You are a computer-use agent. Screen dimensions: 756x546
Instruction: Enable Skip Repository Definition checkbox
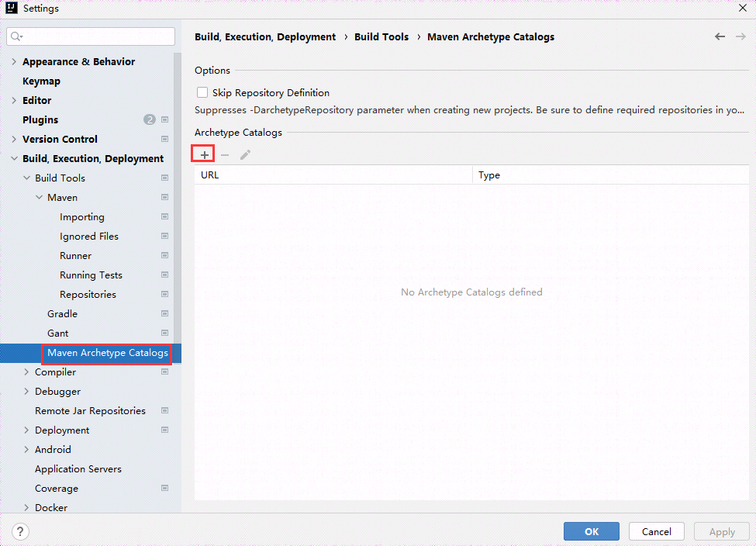(x=202, y=92)
